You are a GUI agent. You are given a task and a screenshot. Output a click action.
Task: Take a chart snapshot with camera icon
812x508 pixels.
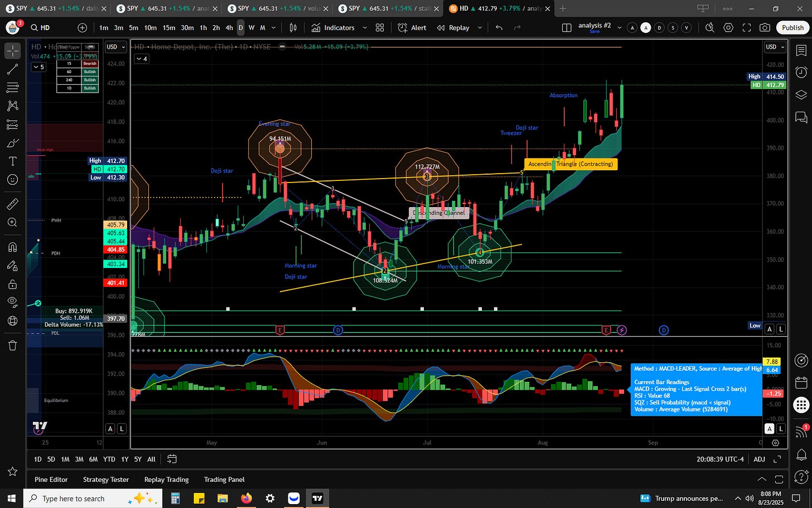(x=765, y=27)
